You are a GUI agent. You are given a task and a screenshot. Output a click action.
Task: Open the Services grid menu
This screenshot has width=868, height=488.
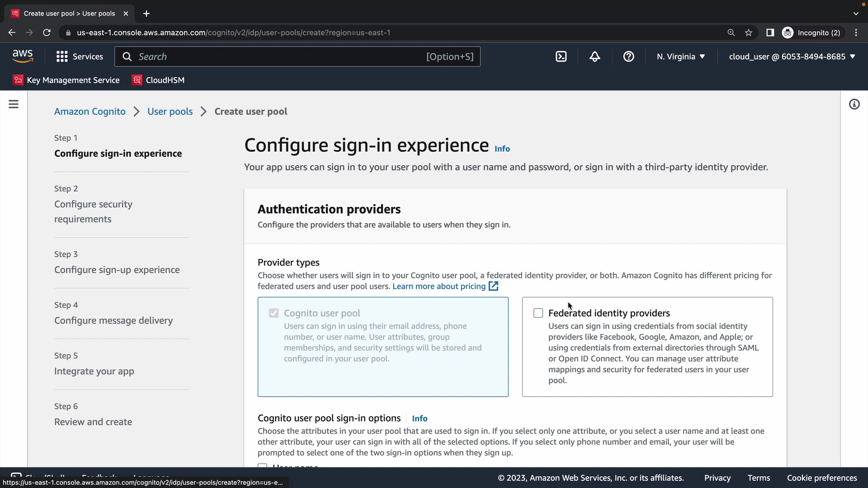coord(80,56)
